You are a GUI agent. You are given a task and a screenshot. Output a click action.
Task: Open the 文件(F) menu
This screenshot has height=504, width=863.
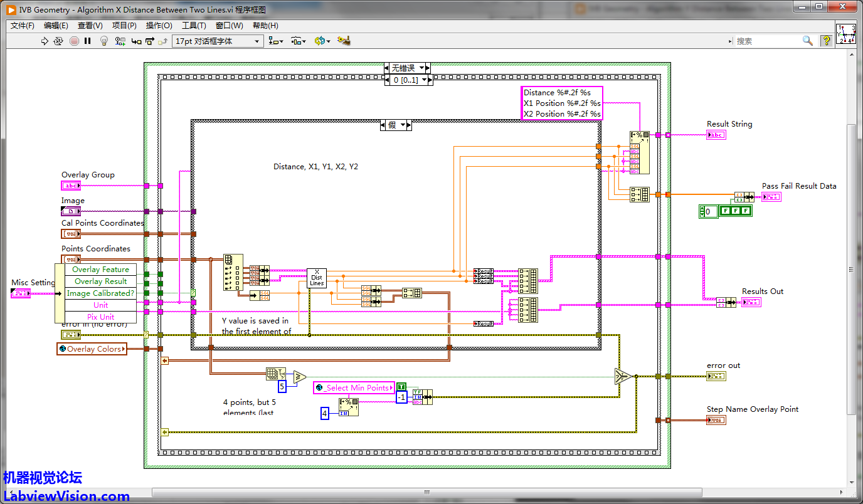tap(23, 26)
